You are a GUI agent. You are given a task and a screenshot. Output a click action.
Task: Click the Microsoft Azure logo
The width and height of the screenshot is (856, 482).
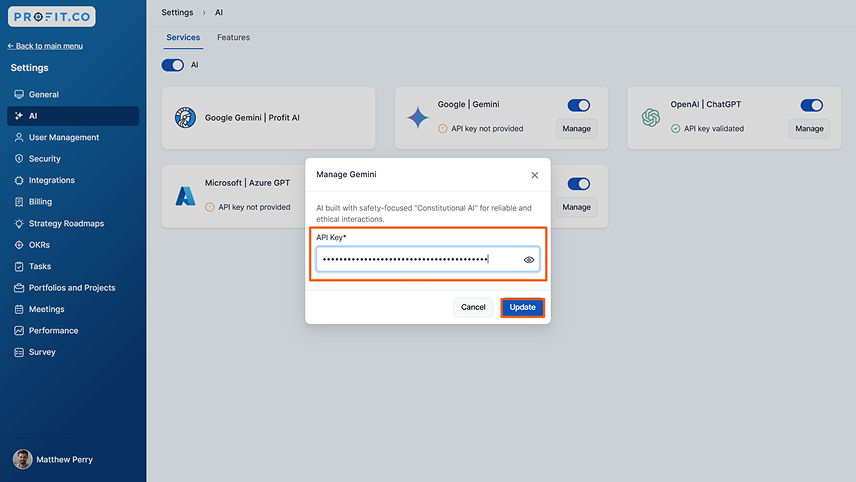pos(185,196)
